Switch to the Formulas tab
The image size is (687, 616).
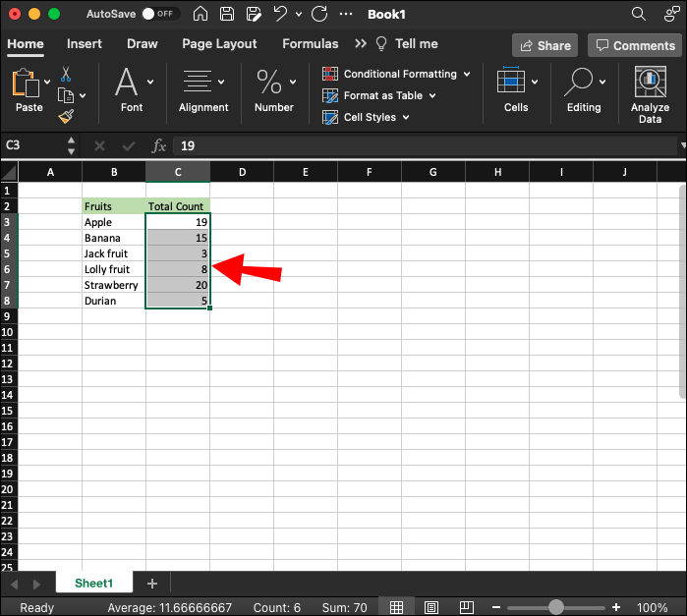[x=310, y=44]
